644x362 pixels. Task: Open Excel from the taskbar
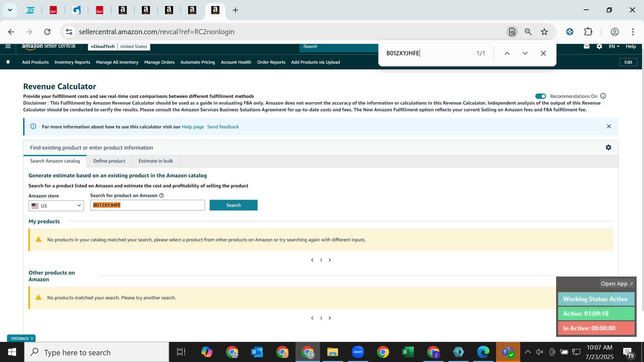(x=408, y=352)
